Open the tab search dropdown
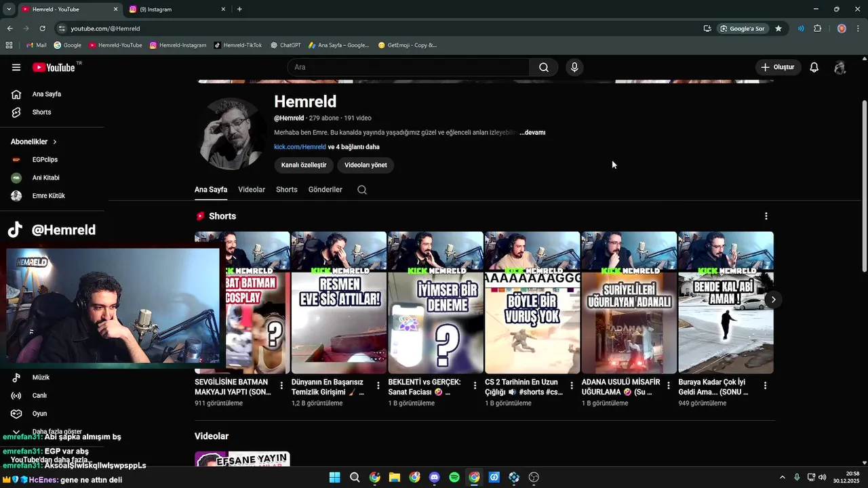Image resolution: width=868 pixels, height=488 pixels. click(9, 9)
